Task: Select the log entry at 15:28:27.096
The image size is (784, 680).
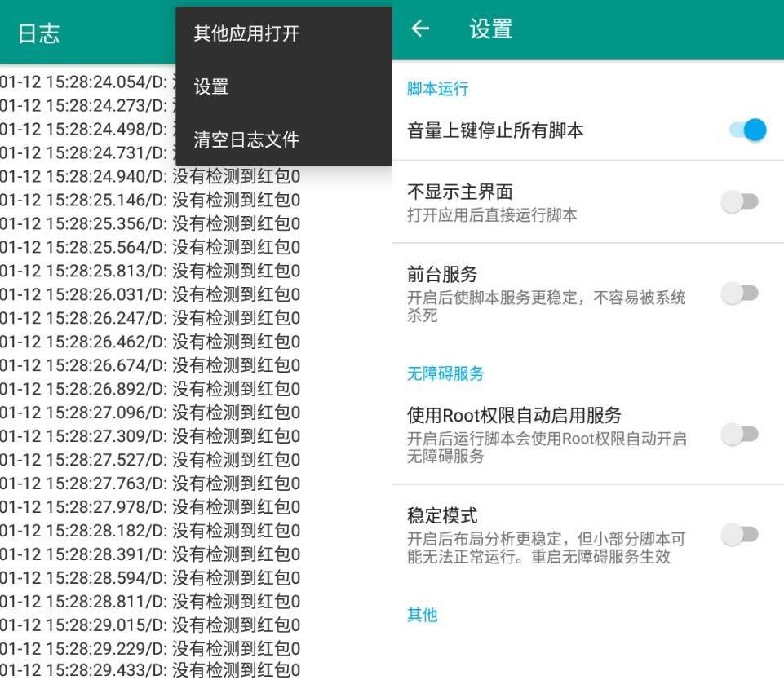Action: pos(150,413)
